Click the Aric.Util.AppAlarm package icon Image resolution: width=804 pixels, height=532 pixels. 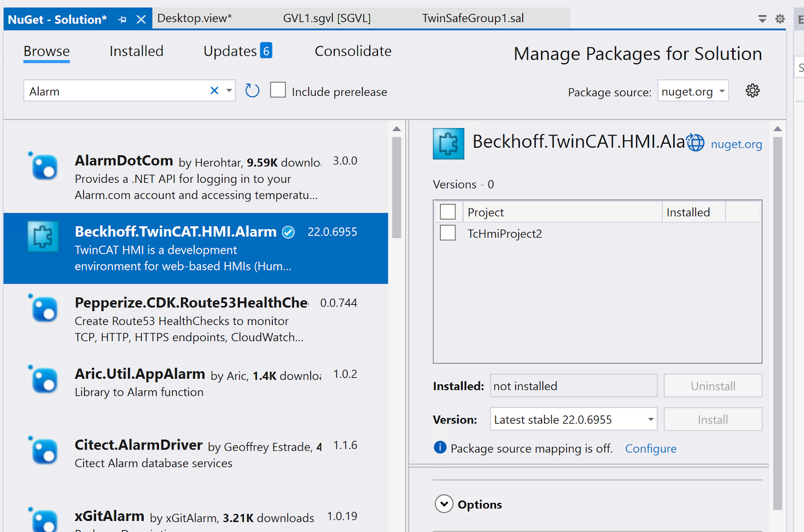tap(44, 379)
